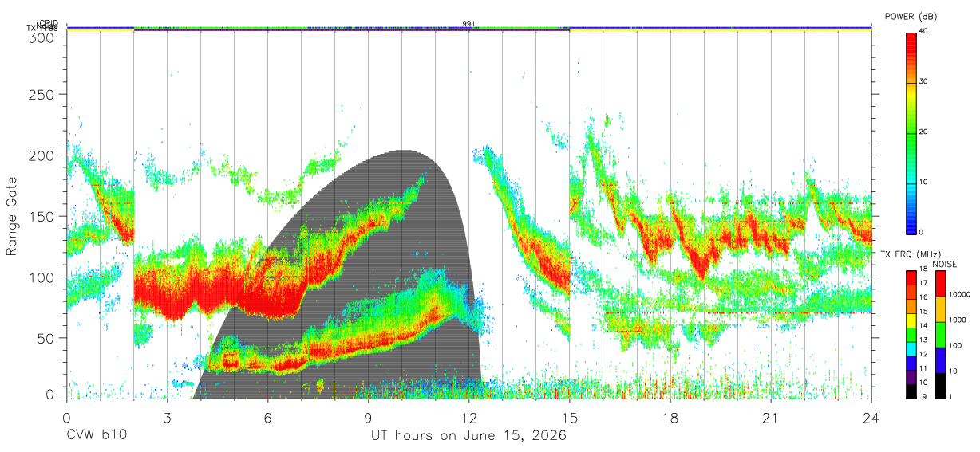This screenshot has width=980, height=452.
Task: Pick the 14–15 MHz yellow swatch
Action: (911, 319)
